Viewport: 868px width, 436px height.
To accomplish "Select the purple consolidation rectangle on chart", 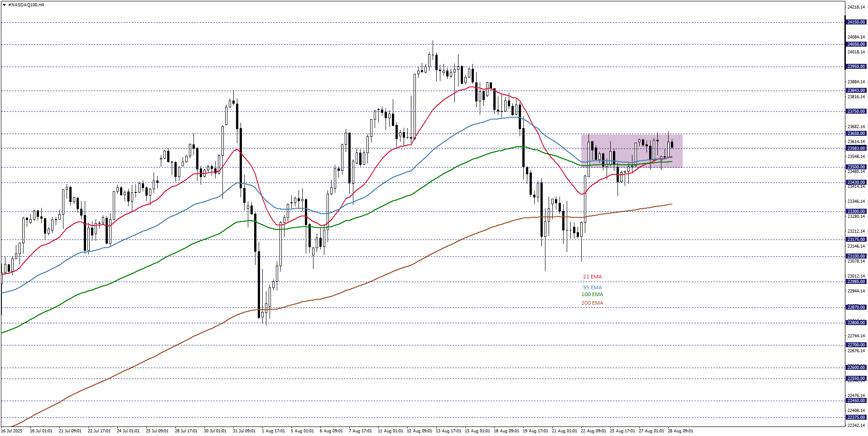I will click(632, 151).
